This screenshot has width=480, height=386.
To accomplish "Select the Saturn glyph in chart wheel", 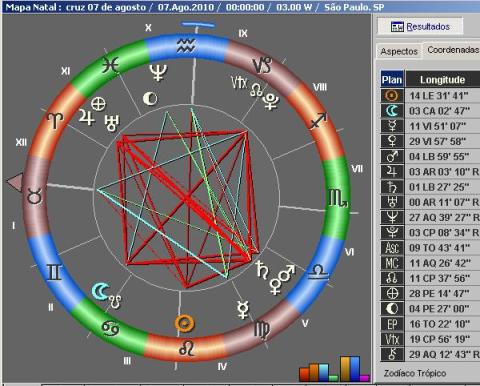I will [x=262, y=270].
